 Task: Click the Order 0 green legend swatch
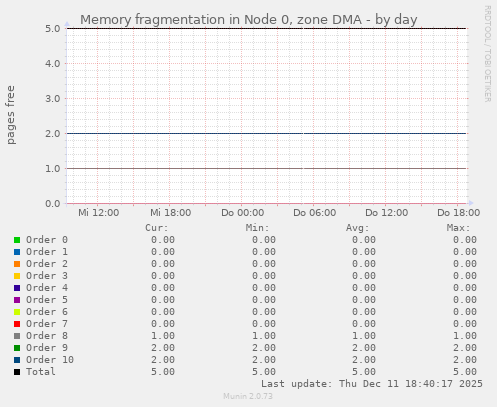[17, 240]
